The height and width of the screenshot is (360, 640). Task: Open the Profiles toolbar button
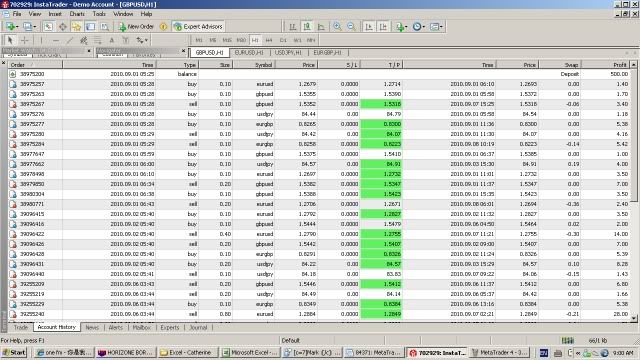(29, 27)
